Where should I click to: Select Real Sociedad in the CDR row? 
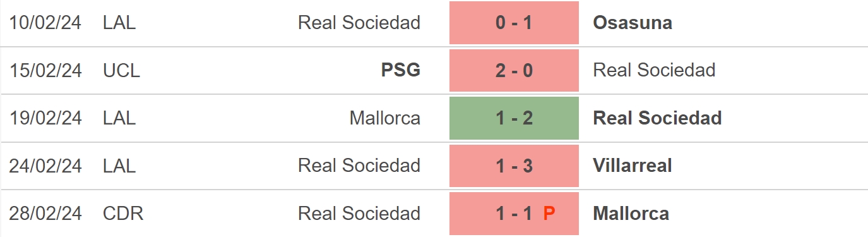pos(359,214)
